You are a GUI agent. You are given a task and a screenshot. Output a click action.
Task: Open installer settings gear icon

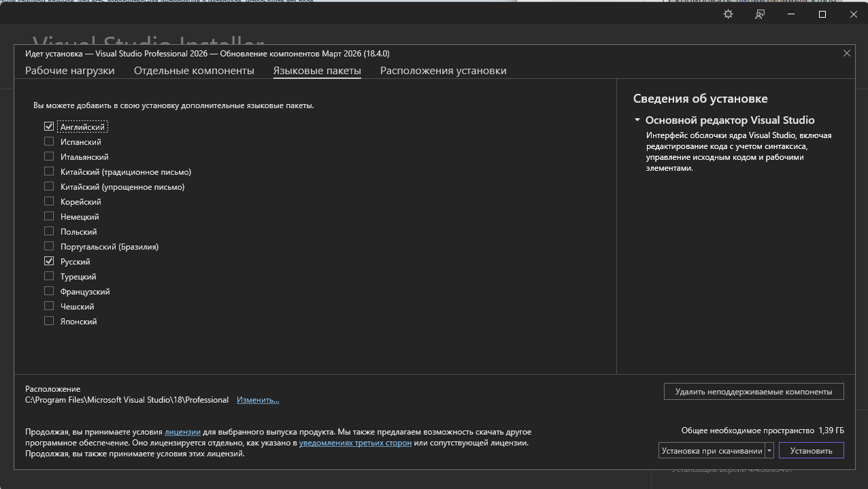(x=728, y=14)
